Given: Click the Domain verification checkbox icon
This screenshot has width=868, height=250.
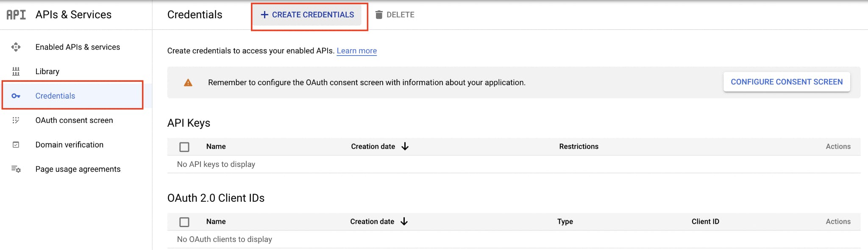Looking at the screenshot, I should tap(16, 145).
